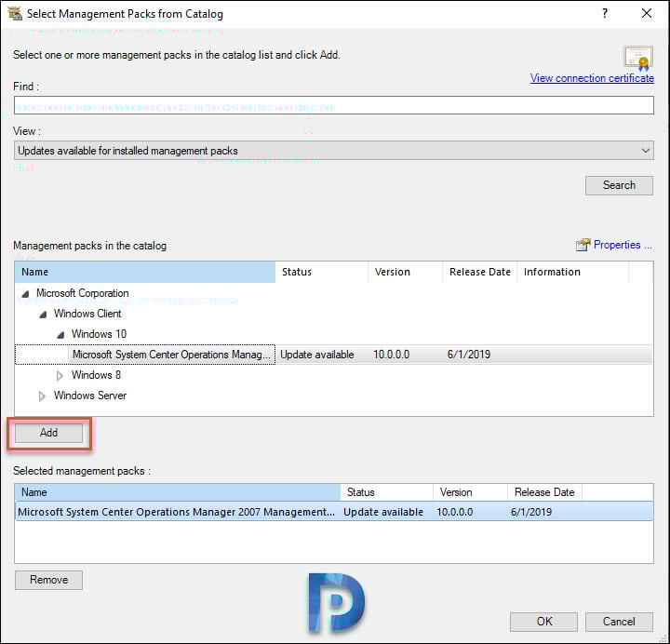Collapse the Microsoft Corporation tree node
The height and width of the screenshot is (644, 670).
[26, 294]
